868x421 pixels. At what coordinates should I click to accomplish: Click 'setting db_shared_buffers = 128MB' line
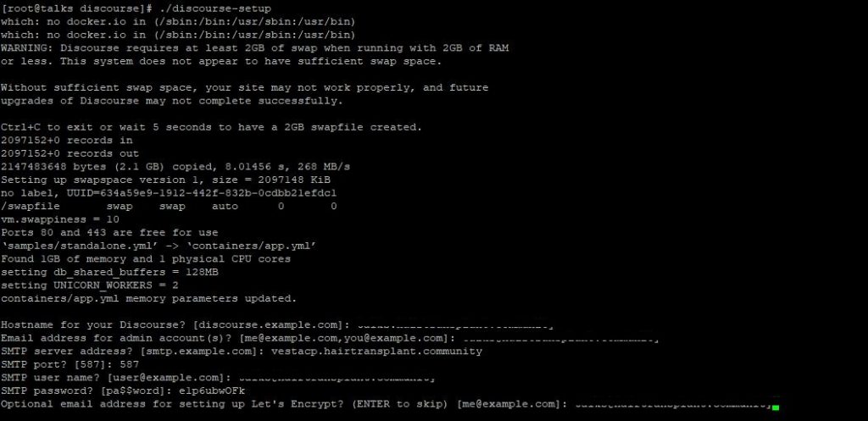pos(109,272)
